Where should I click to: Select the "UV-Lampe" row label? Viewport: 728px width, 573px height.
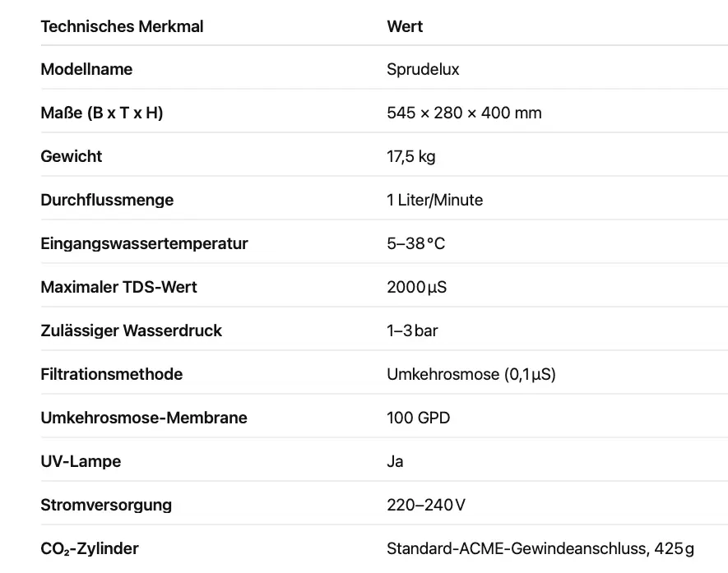tap(81, 461)
